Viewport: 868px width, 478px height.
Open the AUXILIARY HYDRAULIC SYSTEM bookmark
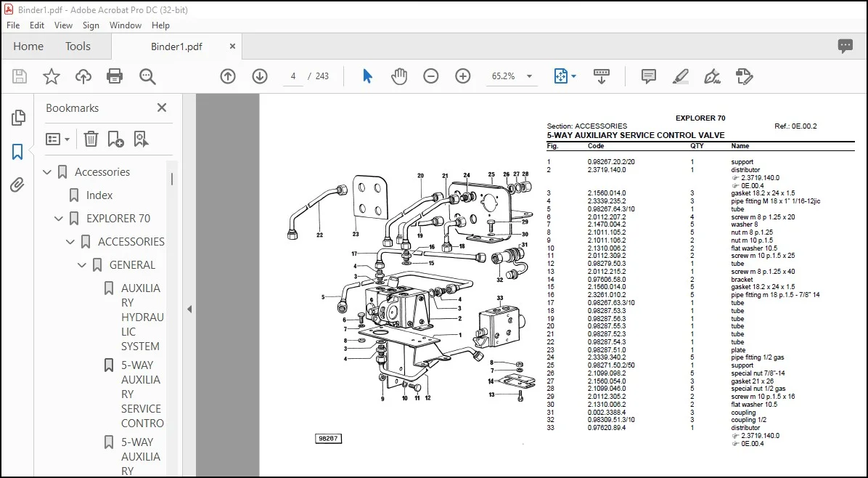click(x=142, y=317)
